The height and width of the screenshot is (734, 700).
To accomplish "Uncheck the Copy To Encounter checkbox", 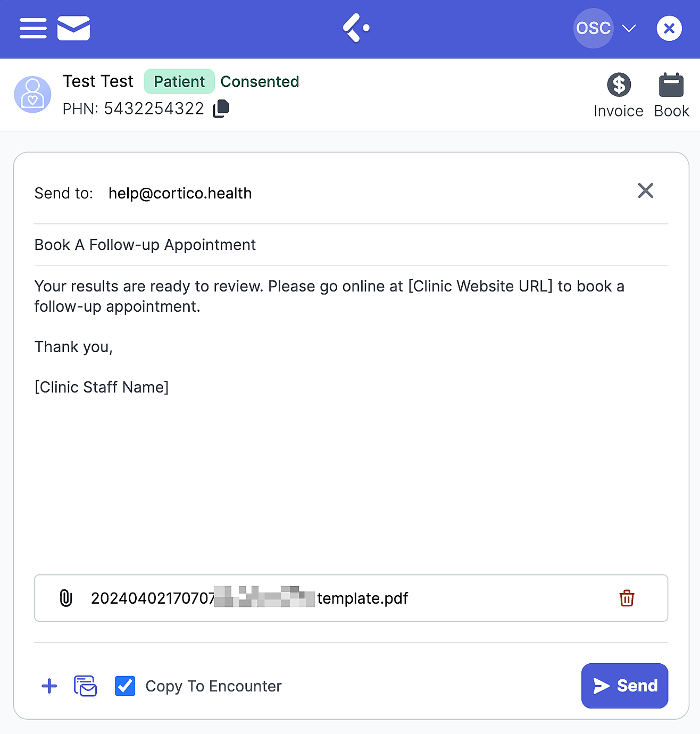I will [x=125, y=686].
